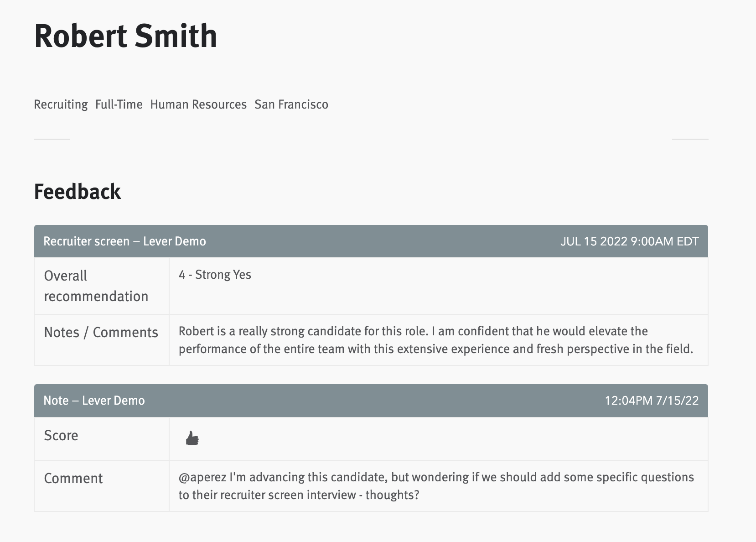The height and width of the screenshot is (542, 756).
Task: Click the @aperez mention in the comment
Action: tap(202, 477)
